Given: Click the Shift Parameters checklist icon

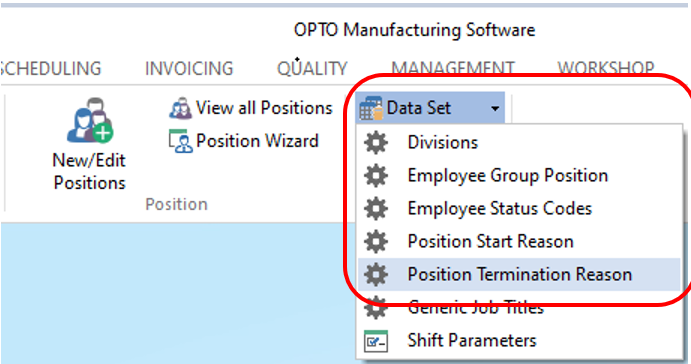Looking at the screenshot, I should [x=376, y=341].
